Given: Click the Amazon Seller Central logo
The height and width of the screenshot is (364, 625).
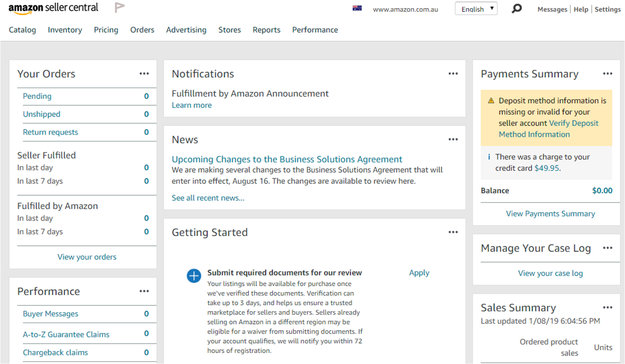Looking at the screenshot, I should tap(53, 8).
